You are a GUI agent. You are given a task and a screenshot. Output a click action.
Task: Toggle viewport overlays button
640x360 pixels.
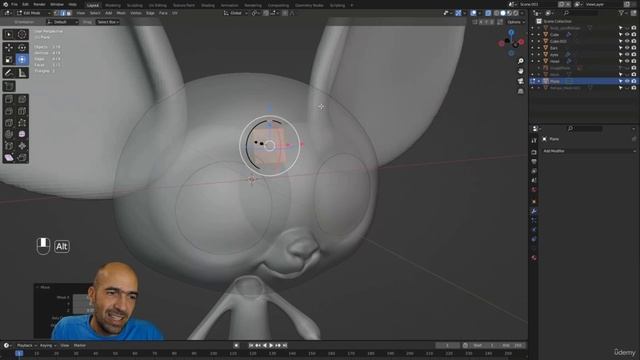(x=473, y=13)
